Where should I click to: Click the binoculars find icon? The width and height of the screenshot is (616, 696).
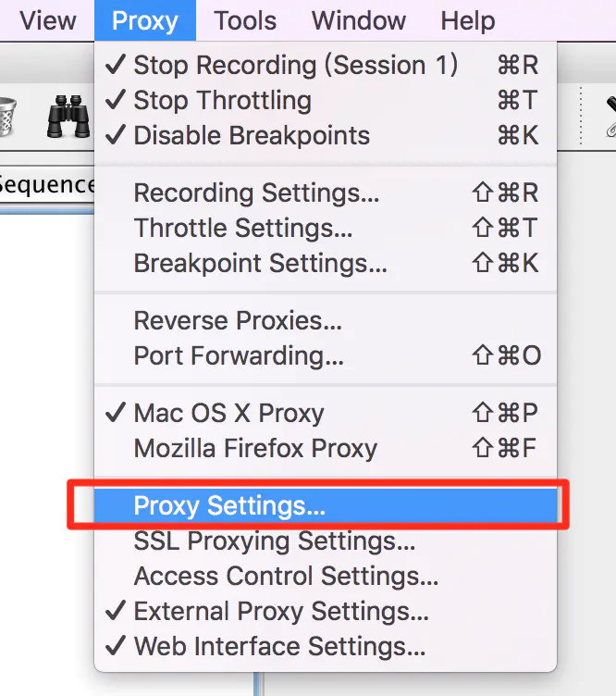click(x=68, y=117)
